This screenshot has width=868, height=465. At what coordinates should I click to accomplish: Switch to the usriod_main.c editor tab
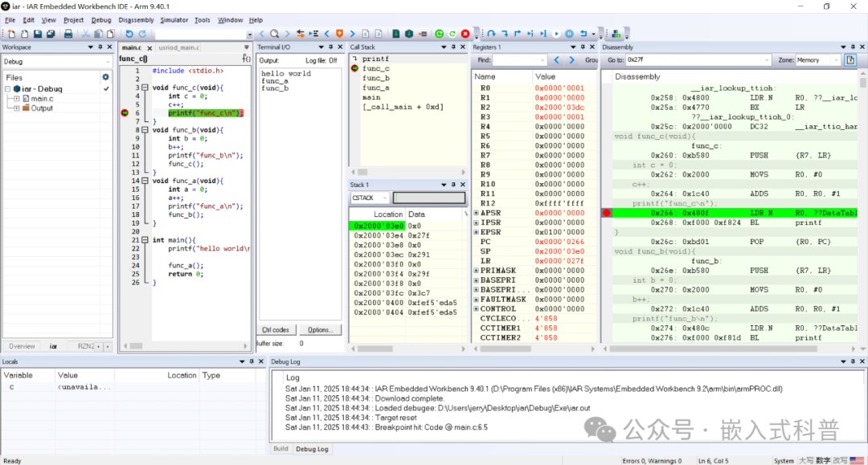point(178,47)
